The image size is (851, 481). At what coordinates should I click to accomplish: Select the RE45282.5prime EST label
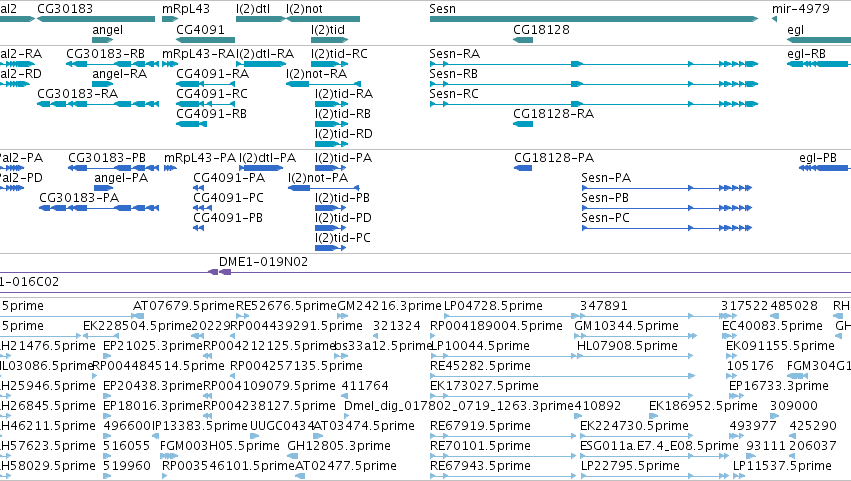(480, 366)
